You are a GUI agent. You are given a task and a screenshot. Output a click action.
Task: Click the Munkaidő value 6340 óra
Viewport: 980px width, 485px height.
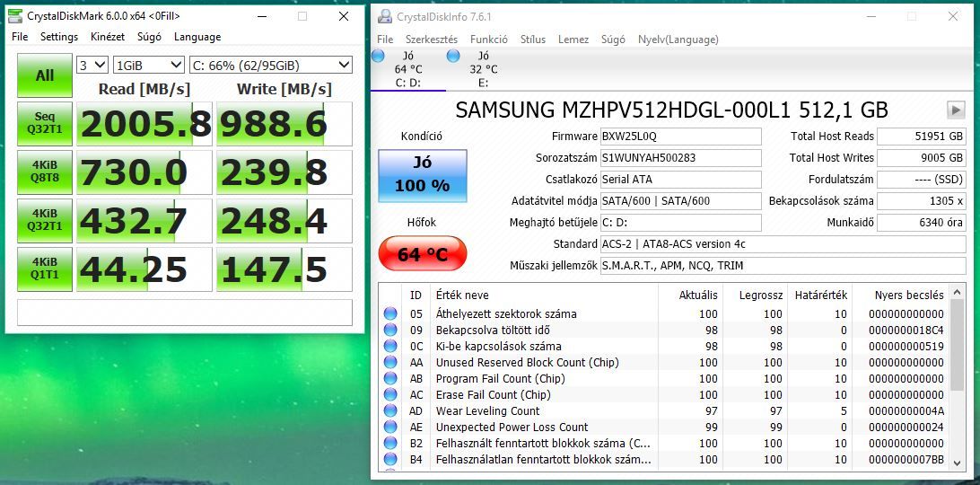pyautogui.click(x=922, y=223)
